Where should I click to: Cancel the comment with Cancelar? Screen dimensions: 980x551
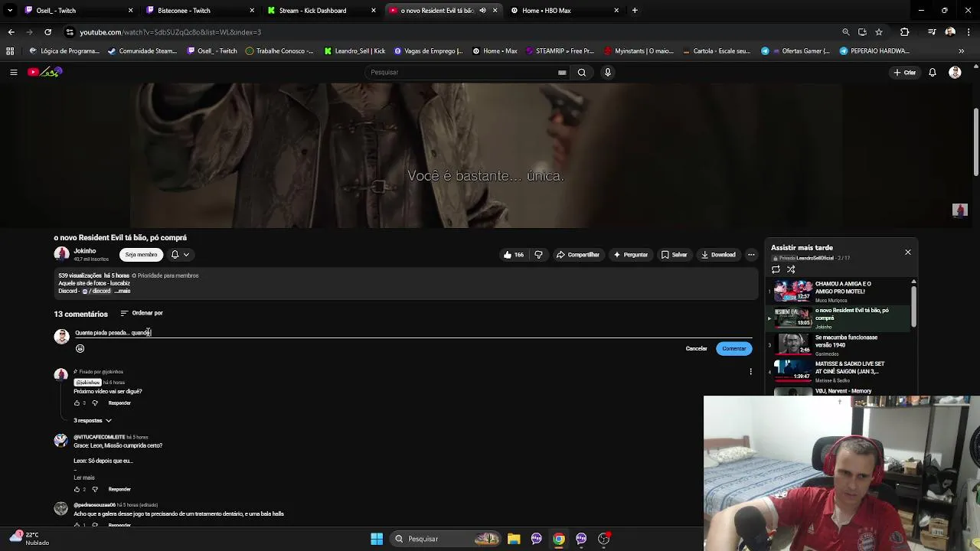[x=697, y=349]
